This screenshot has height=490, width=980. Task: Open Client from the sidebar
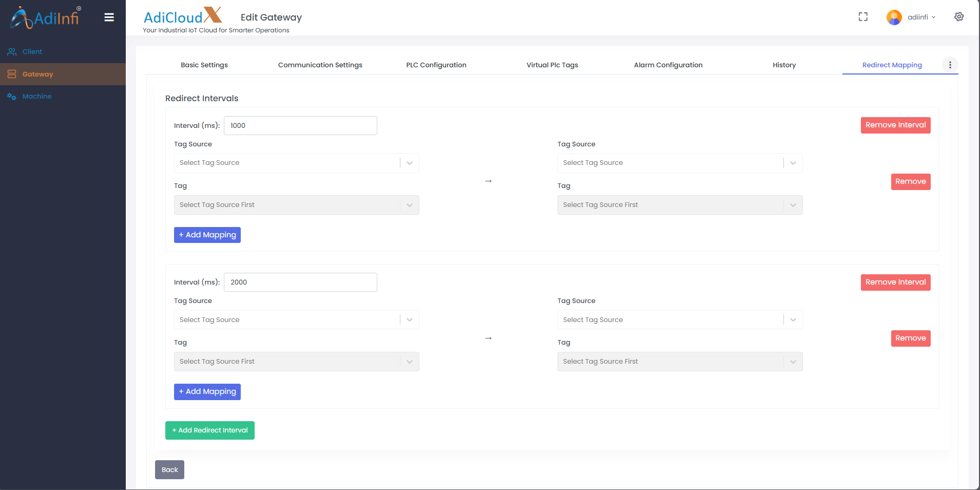click(x=32, y=52)
